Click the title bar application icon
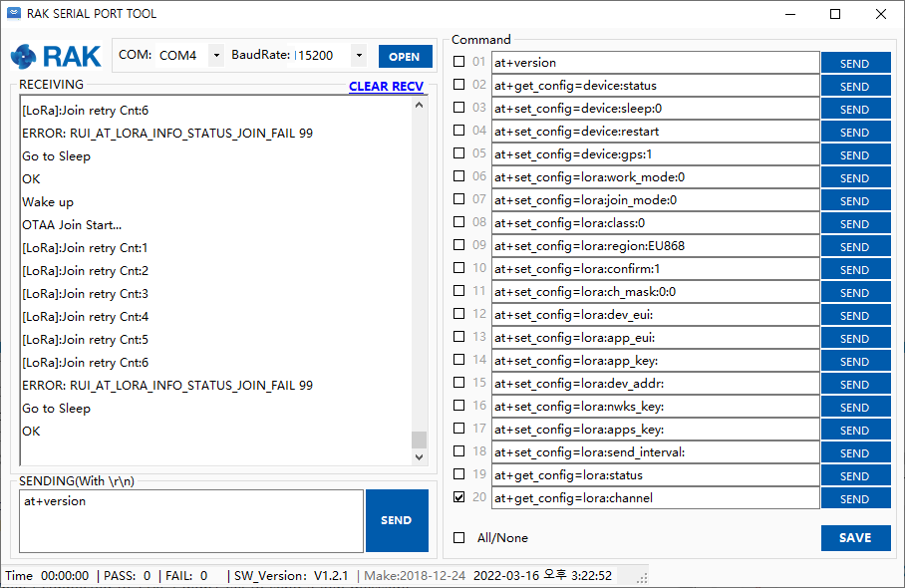The image size is (905, 588). 14,14
